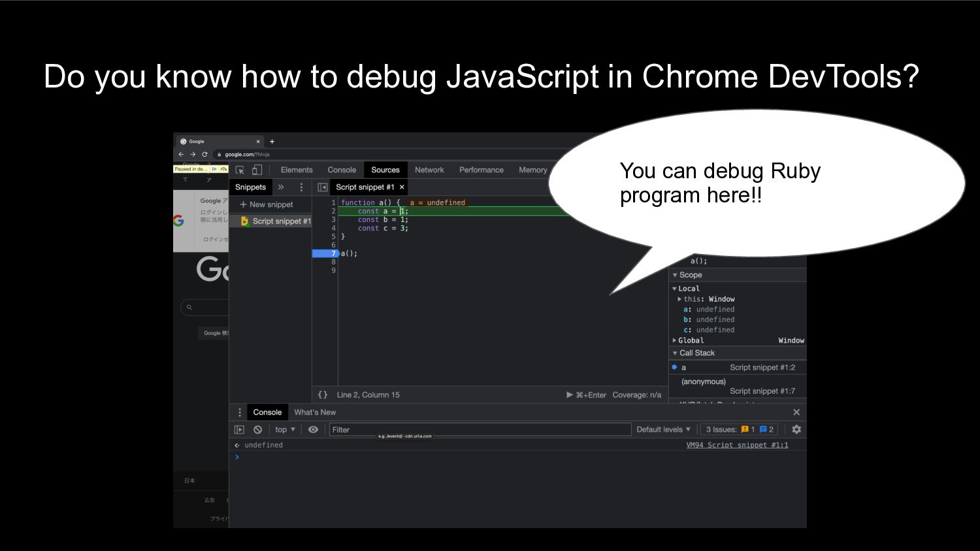The width and height of the screenshot is (980, 551).
Task: Click the pretty print braces icon
Action: click(x=323, y=395)
